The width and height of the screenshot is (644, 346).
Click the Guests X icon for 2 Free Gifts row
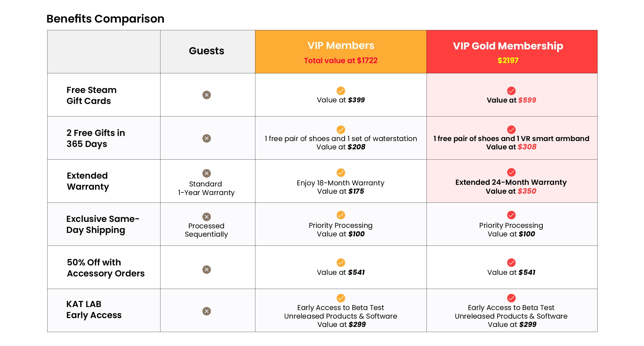tap(206, 138)
